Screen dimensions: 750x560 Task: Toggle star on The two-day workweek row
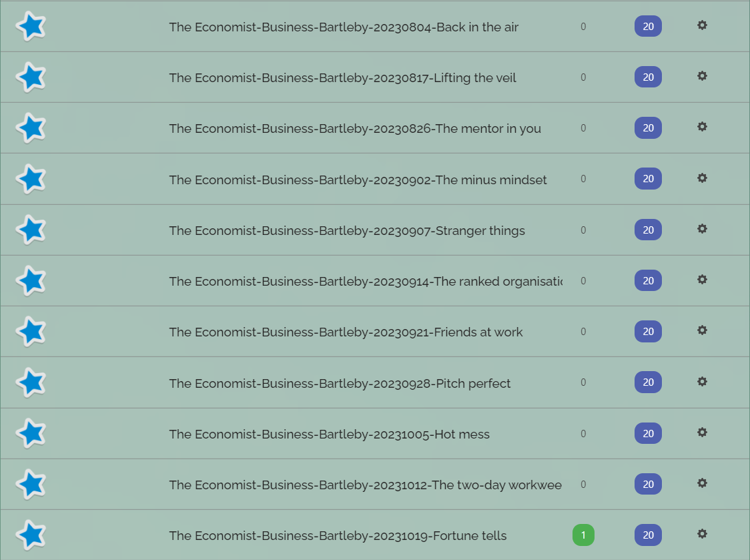(x=31, y=484)
